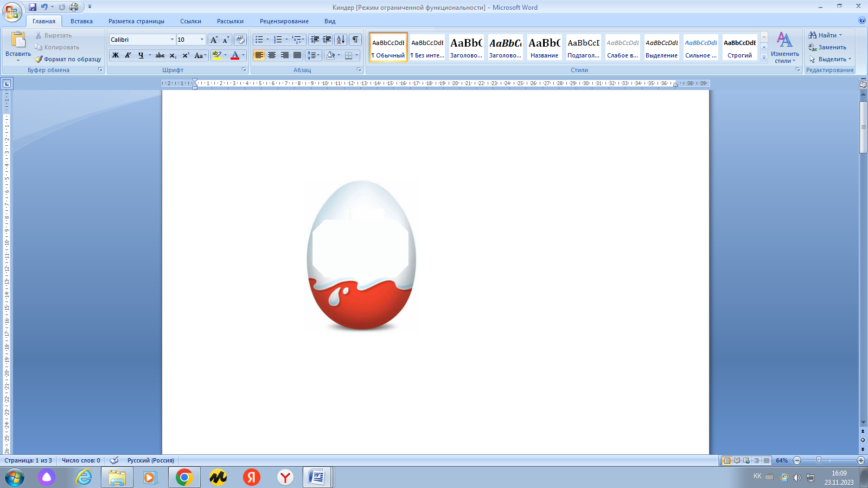
Task: Decrease the paragraph indent
Action: pyautogui.click(x=315, y=40)
